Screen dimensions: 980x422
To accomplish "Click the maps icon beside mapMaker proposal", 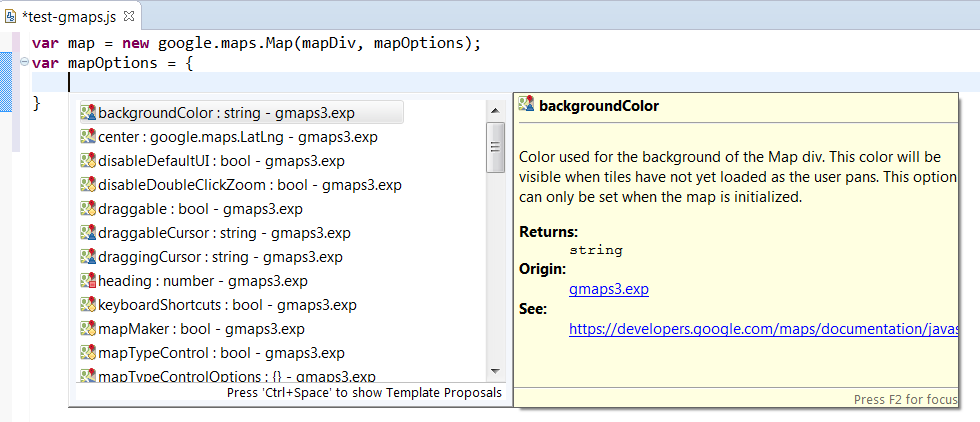I will [x=88, y=329].
